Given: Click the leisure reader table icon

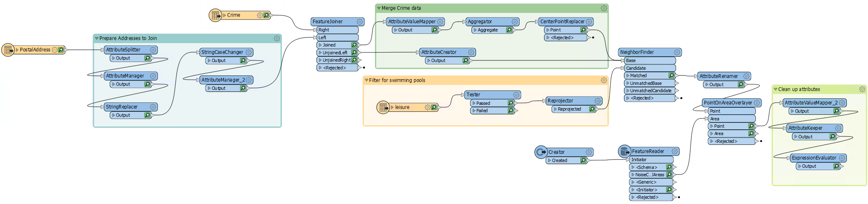Looking at the screenshot, I should click(x=383, y=107).
